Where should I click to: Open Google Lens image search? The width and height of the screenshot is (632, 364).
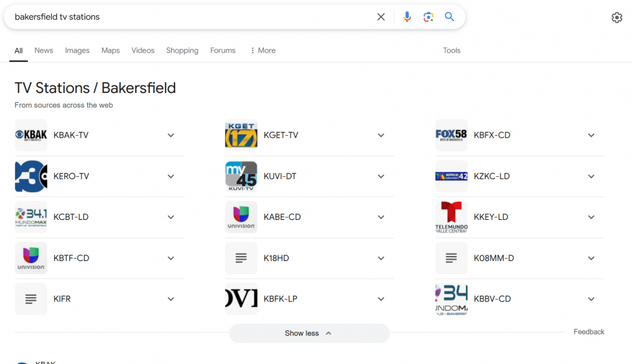coord(428,17)
